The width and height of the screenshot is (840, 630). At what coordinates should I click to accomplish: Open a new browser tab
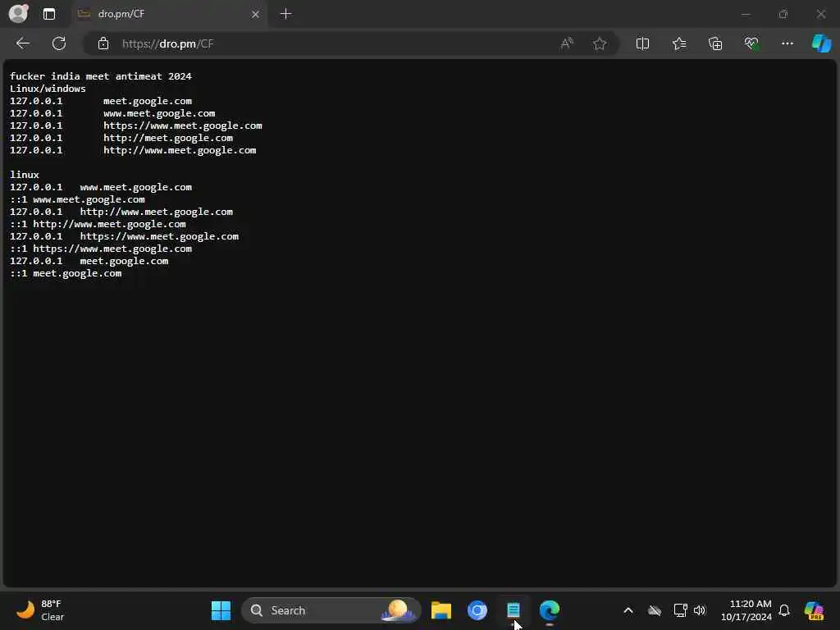(x=286, y=14)
